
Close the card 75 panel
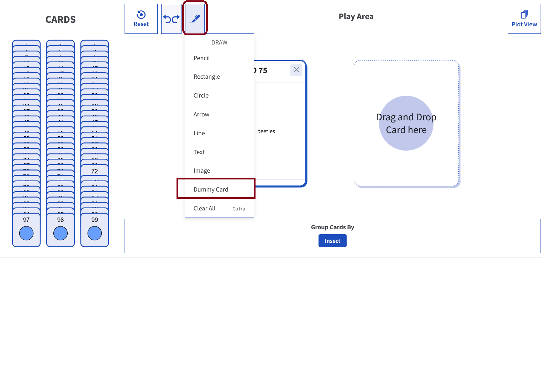coord(296,70)
